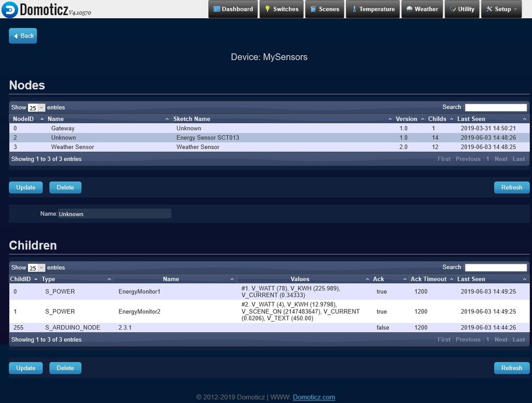Sort Children table by Ack Timeout
Image resolution: width=532 pixels, height=403 pixels.
coord(432,279)
